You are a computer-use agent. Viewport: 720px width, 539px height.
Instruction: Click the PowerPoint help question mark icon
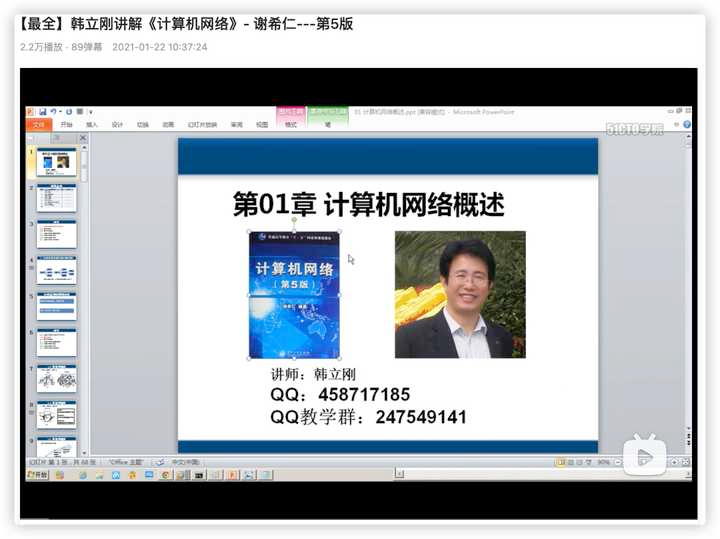click(x=686, y=125)
